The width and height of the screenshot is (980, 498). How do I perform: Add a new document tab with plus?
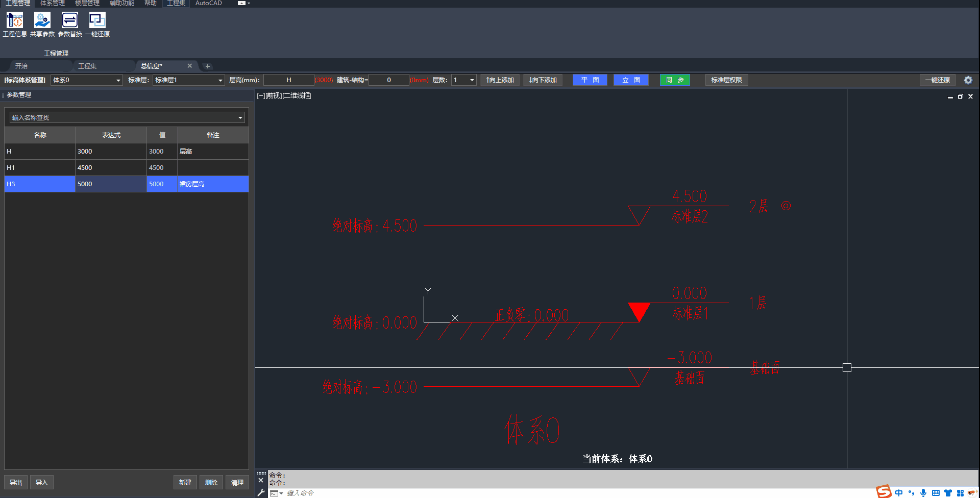pyautogui.click(x=207, y=66)
